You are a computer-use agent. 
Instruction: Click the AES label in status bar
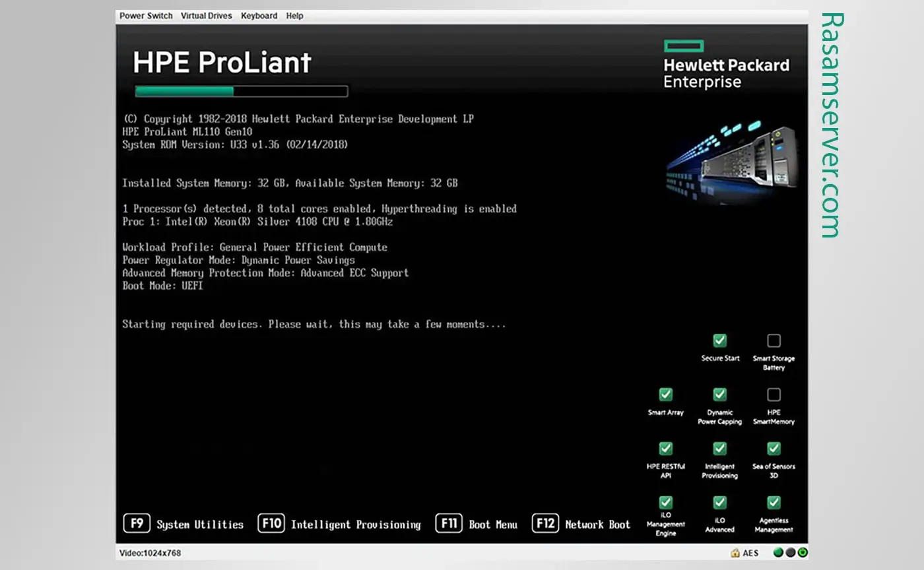point(750,553)
